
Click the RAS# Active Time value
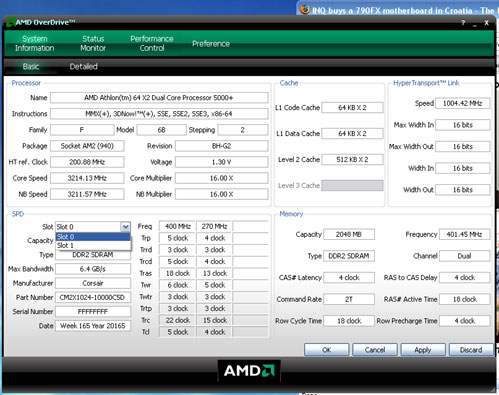[x=464, y=299]
